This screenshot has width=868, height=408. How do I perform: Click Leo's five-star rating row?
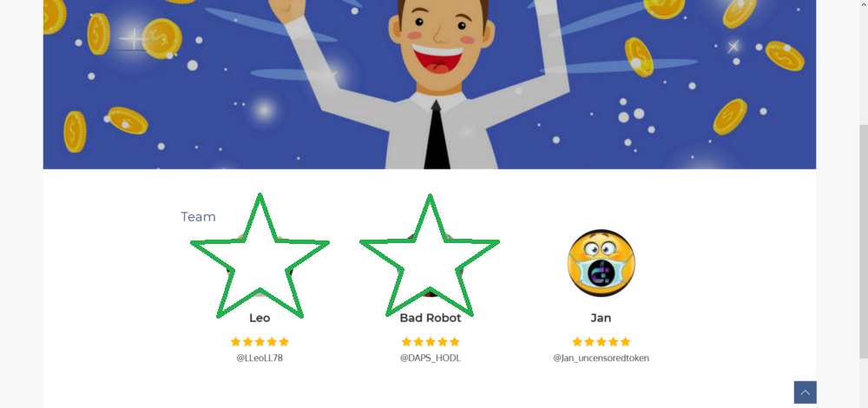(260, 341)
